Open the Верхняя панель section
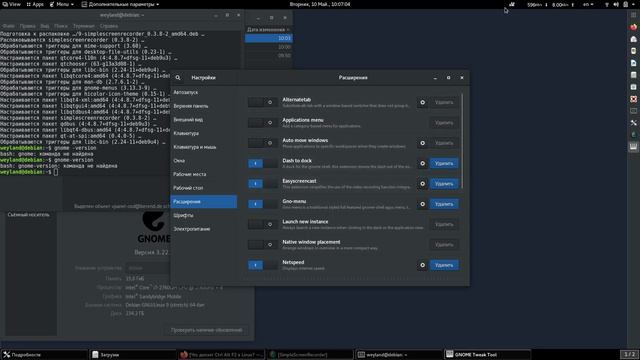 [x=204, y=106]
